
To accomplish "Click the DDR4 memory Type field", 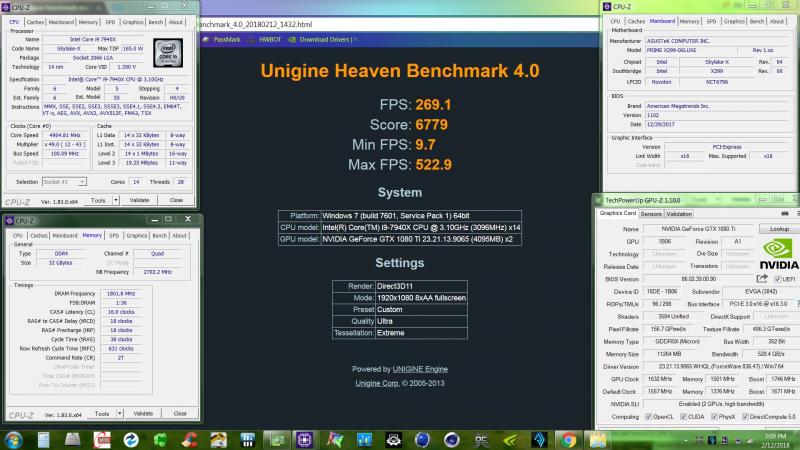I will (61, 254).
